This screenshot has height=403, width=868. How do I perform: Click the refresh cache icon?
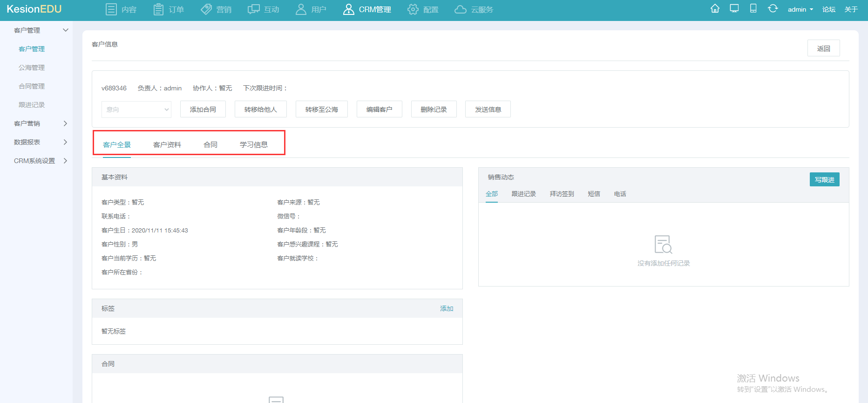pos(773,8)
